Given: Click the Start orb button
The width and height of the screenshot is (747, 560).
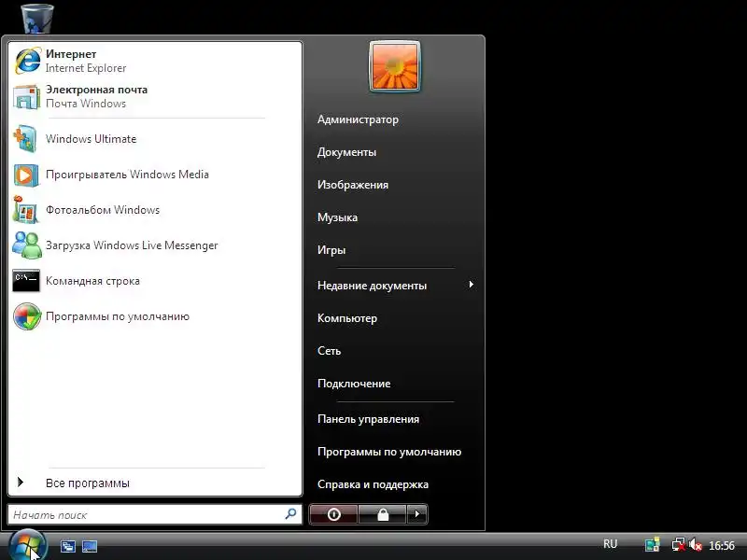Looking at the screenshot, I should [x=28, y=545].
